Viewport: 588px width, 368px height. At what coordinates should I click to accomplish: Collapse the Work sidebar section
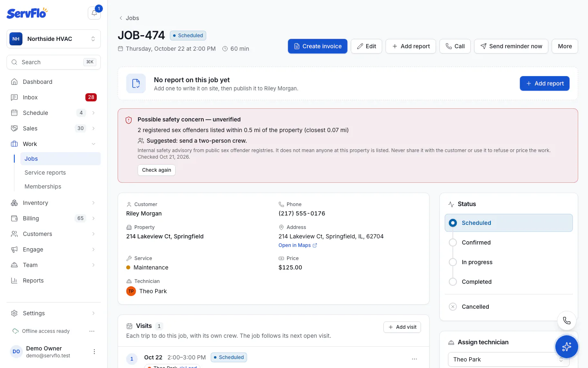pos(94,144)
